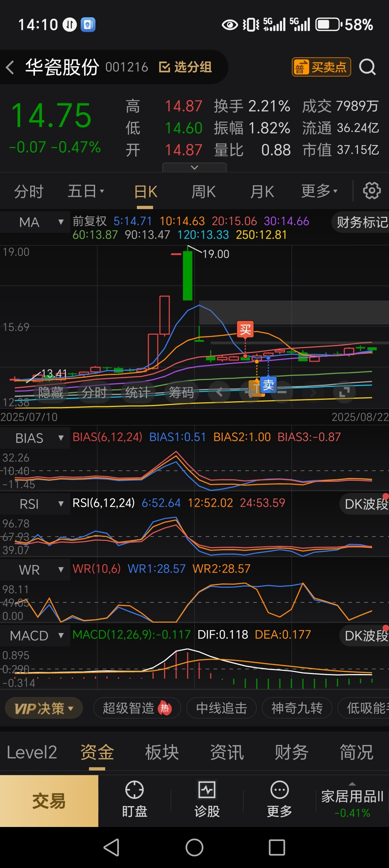The image size is (389, 868).
Task: Click 前复权 adjustment label
Action: click(x=90, y=221)
